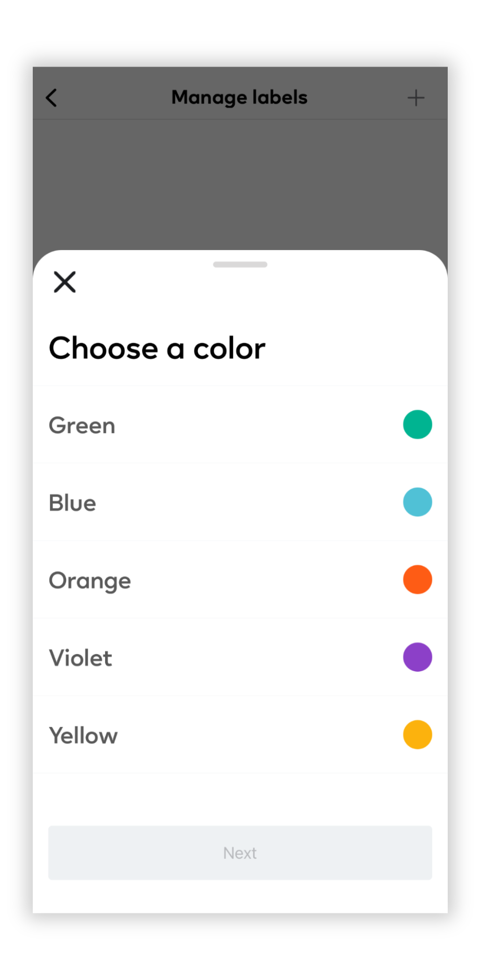This screenshot has height=980, width=481.
Task: Go back from Manage labels
Action: coord(51,97)
